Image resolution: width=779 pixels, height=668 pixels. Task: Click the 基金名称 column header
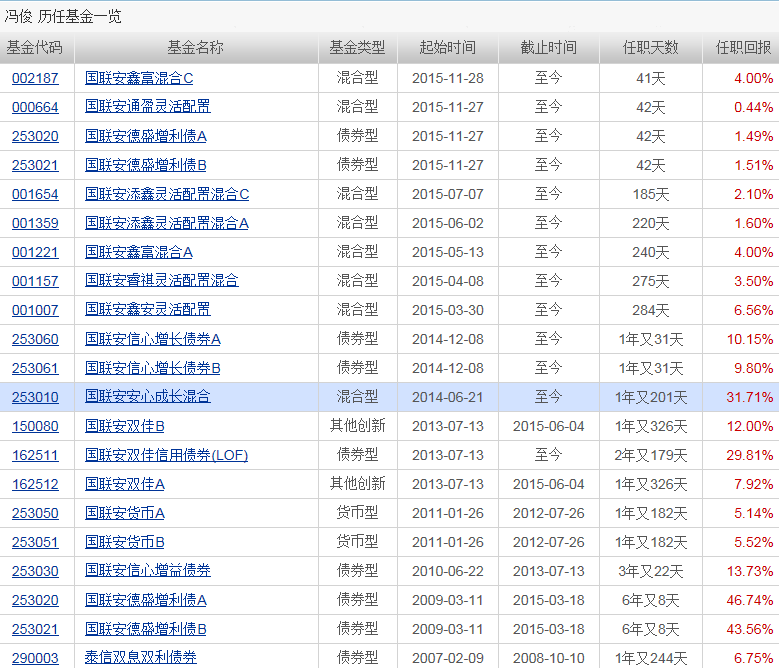195,48
